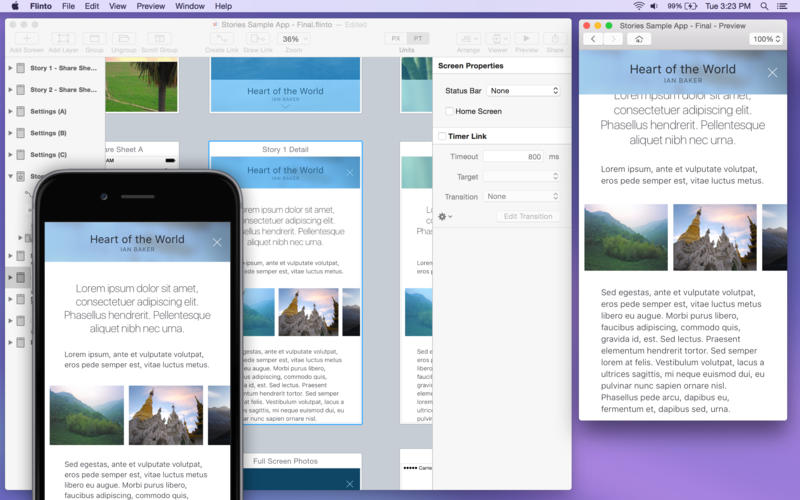Screen dimensions: 800x500
Task: Click the Share toolbar icon
Action: coord(555,39)
